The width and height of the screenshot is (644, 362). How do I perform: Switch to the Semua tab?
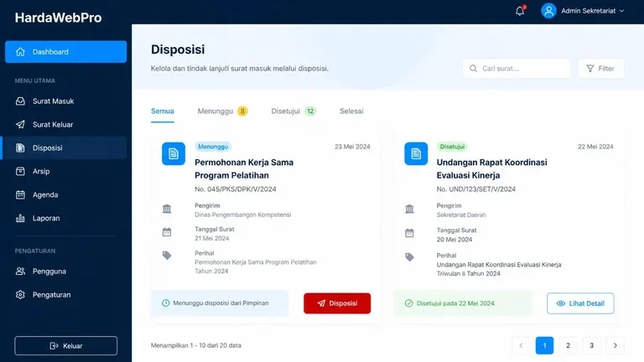(163, 111)
